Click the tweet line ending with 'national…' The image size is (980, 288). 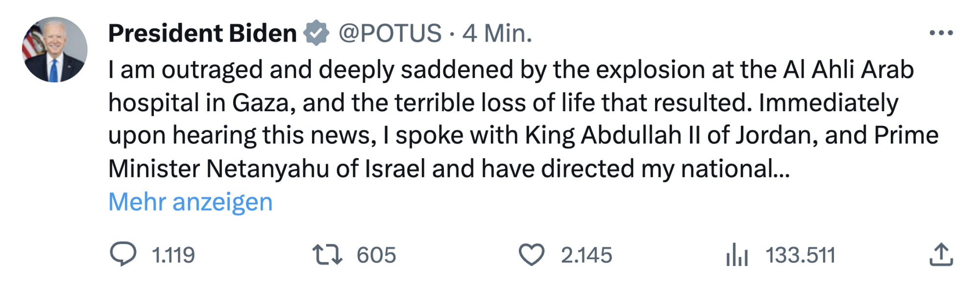point(448,168)
